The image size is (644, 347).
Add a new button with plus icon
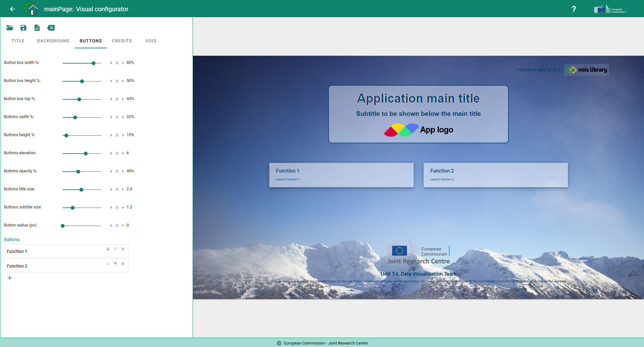point(10,278)
